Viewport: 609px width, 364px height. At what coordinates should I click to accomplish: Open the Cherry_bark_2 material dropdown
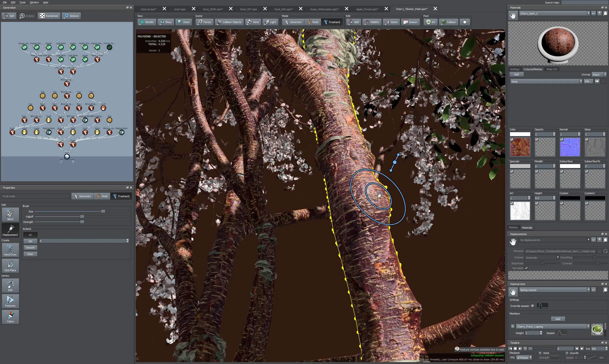pos(588,14)
